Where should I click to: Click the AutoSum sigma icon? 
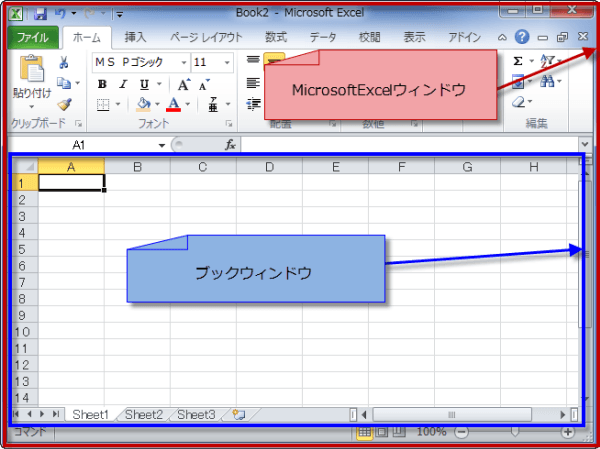[x=517, y=62]
